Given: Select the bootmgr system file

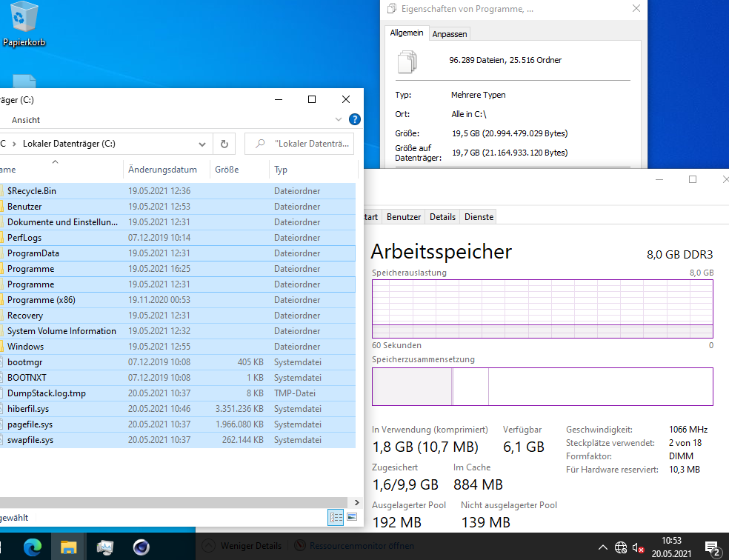Looking at the screenshot, I should pos(178,362).
